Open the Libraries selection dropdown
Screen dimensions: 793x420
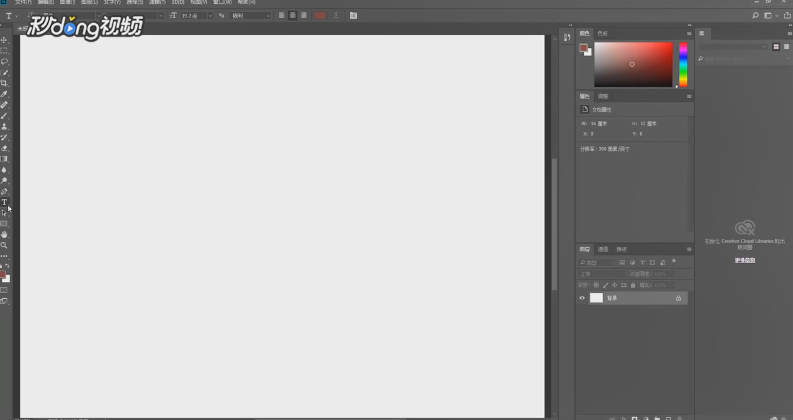[x=733, y=47]
